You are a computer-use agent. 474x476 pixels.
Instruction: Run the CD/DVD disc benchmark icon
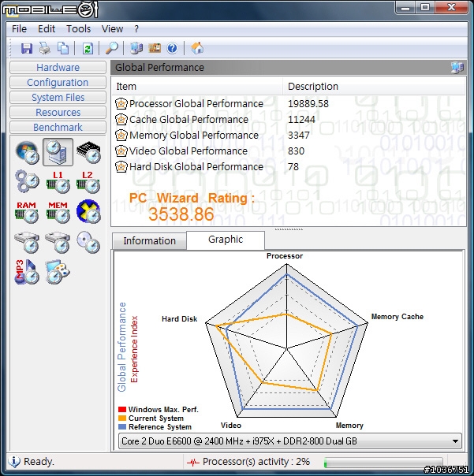[x=88, y=242]
